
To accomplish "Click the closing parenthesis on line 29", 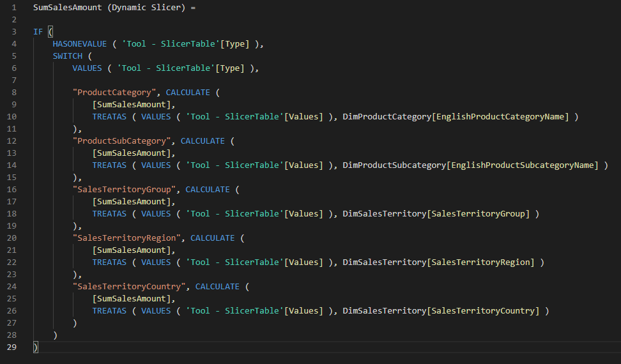I will click(x=36, y=347).
